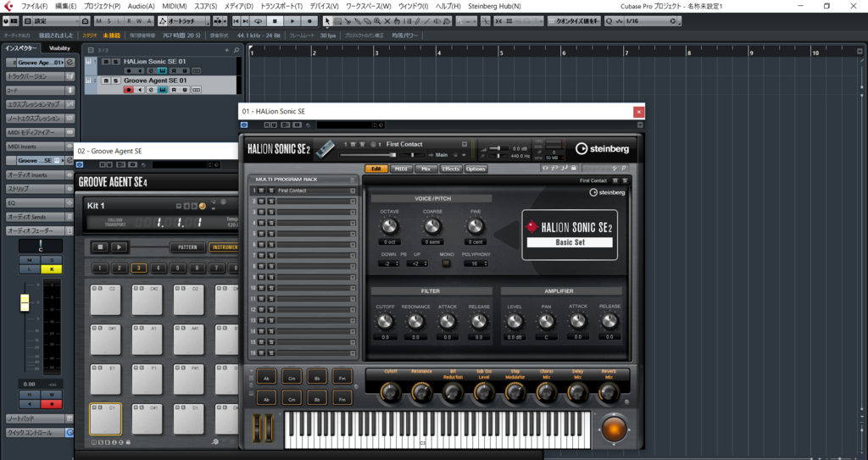Screen dimensions: 868x460
Task: Toggle the yellow K button in inspector
Action: 52,269
